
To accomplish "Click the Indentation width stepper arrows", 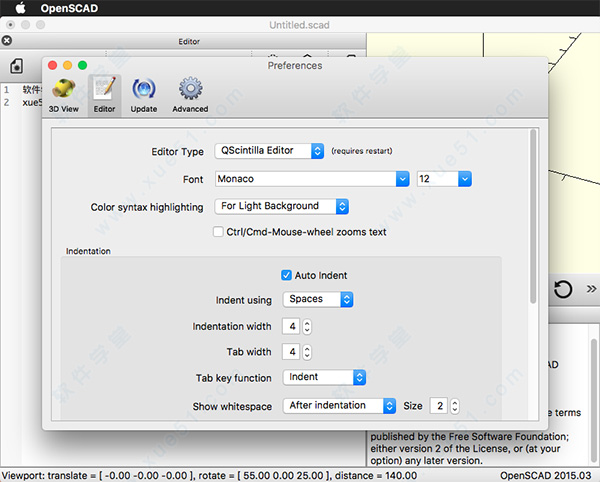I will point(307,327).
